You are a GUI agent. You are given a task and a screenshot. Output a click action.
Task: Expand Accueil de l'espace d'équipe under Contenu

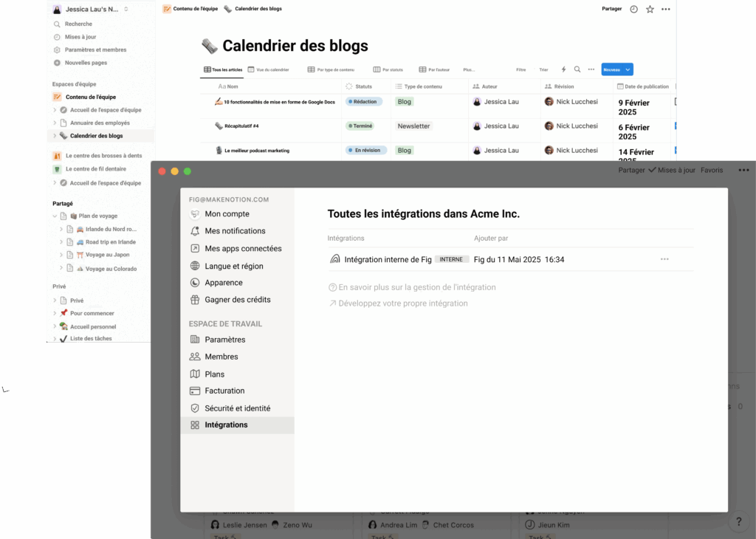(55, 110)
